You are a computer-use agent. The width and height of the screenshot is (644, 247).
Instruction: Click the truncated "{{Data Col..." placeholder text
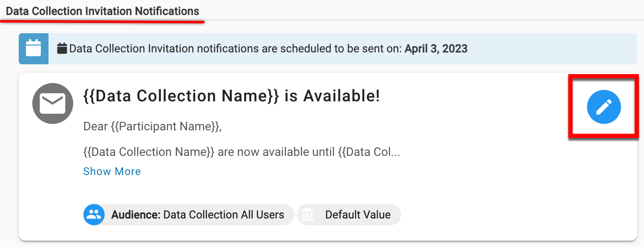[369, 152]
